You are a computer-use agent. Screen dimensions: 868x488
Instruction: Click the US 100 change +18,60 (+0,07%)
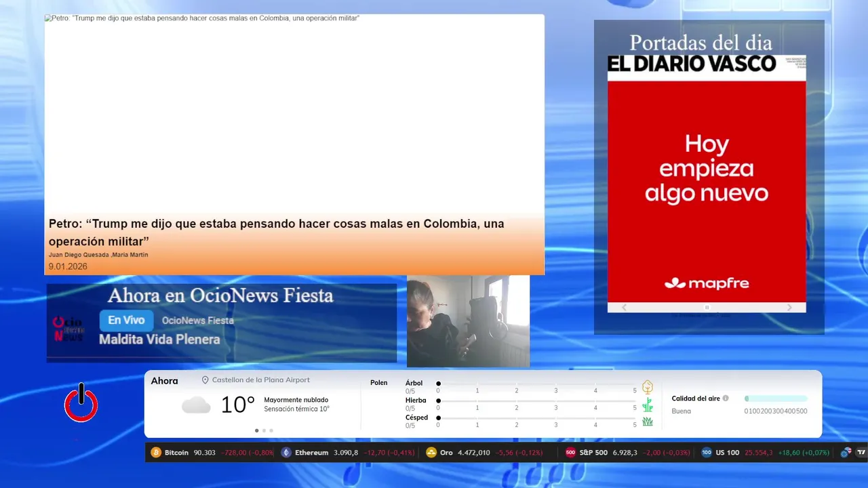click(804, 453)
